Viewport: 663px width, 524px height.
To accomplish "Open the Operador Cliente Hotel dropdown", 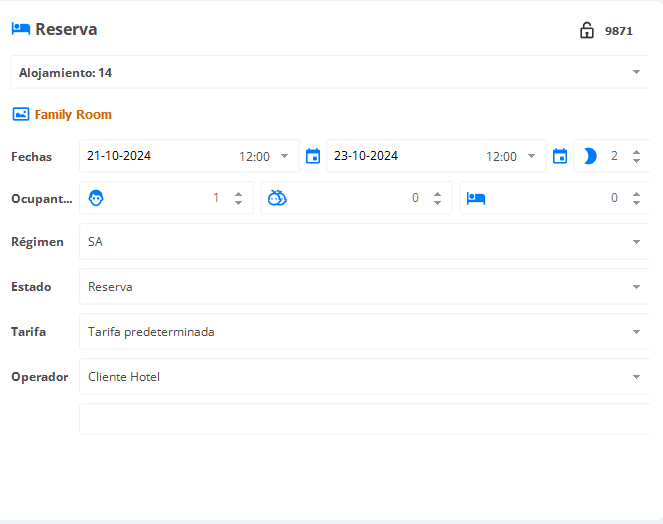I will 364,376.
